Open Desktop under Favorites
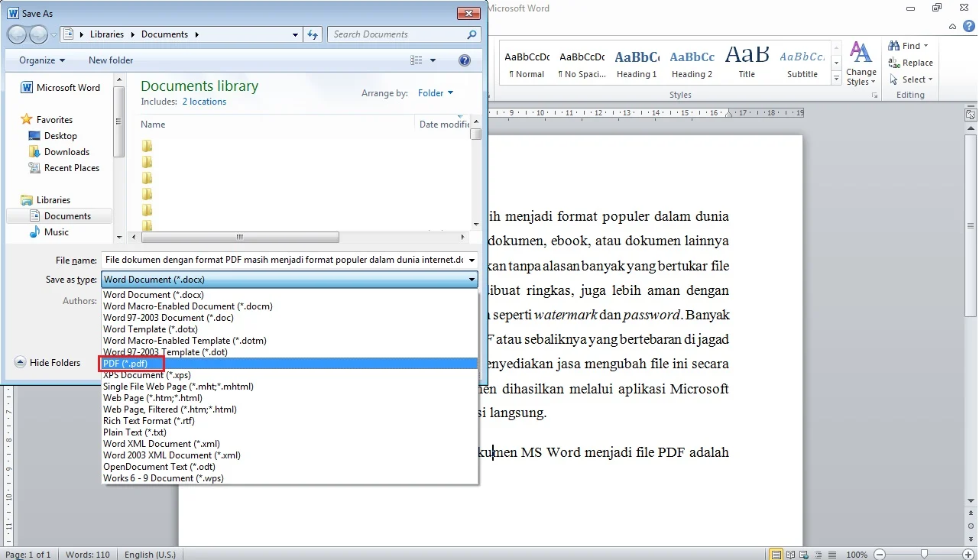 (53, 136)
